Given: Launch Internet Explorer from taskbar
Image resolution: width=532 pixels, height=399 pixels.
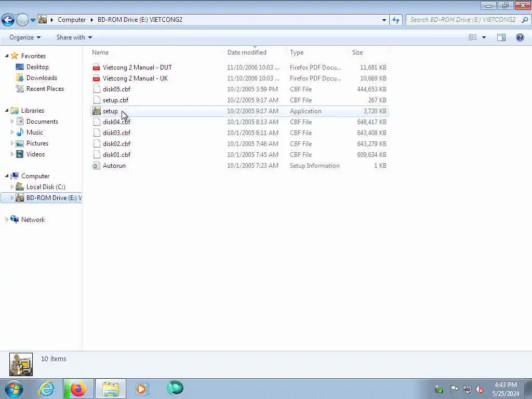Looking at the screenshot, I should pos(46,389).
